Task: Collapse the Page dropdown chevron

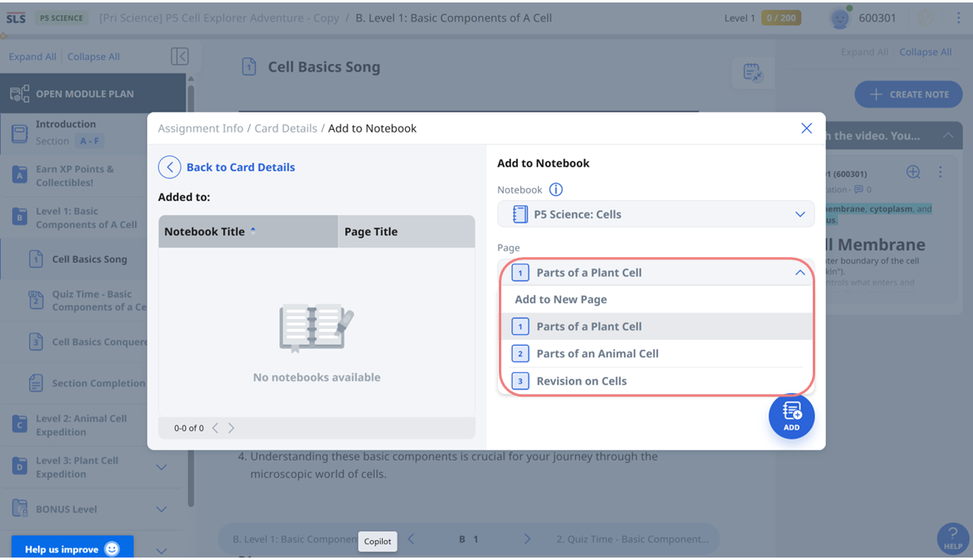Action: (x=800, y=273)
